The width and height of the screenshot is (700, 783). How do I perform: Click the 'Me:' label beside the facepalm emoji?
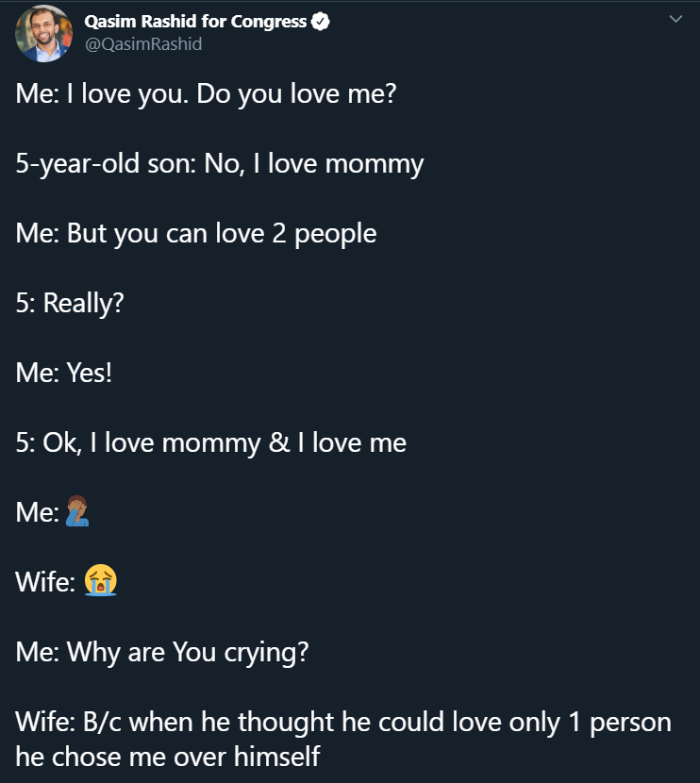[x=37, y=513]
